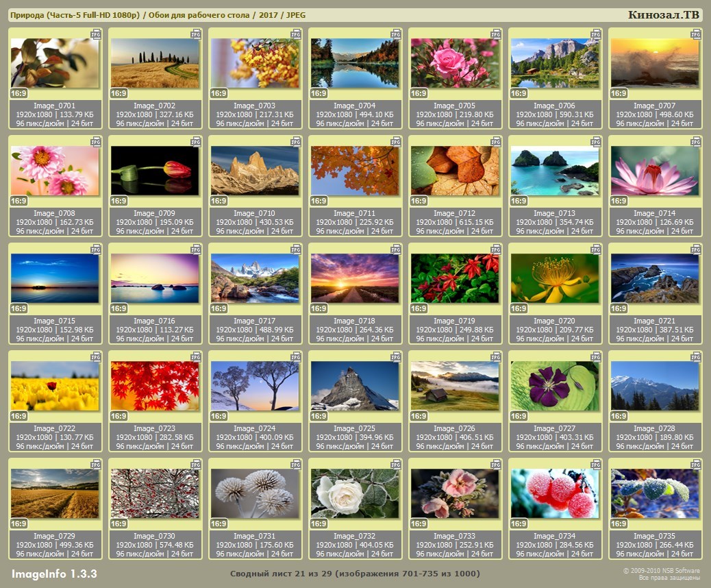Click the ImageInfo 1.3.3 label
The image size is (711, 588).
tap(54, 573)
